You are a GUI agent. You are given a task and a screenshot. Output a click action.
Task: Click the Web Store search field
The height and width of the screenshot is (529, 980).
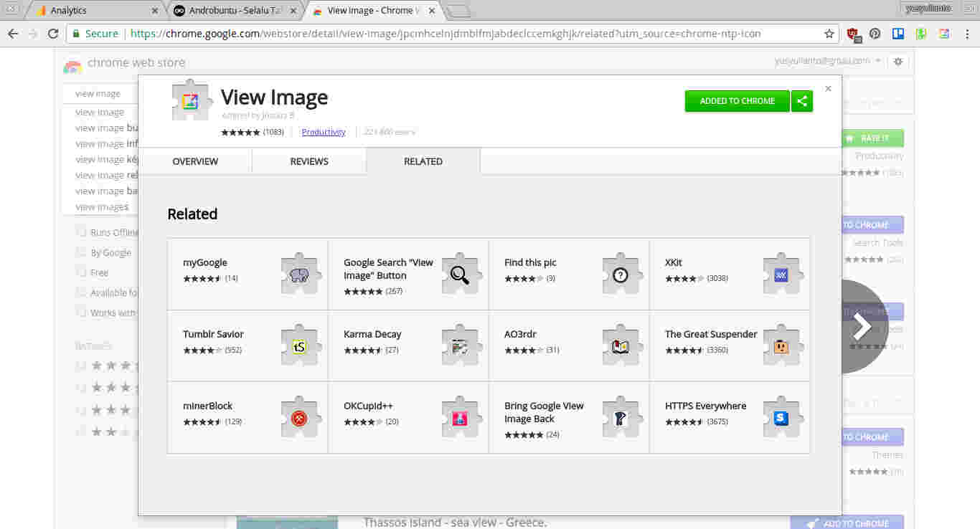(100, 94)
